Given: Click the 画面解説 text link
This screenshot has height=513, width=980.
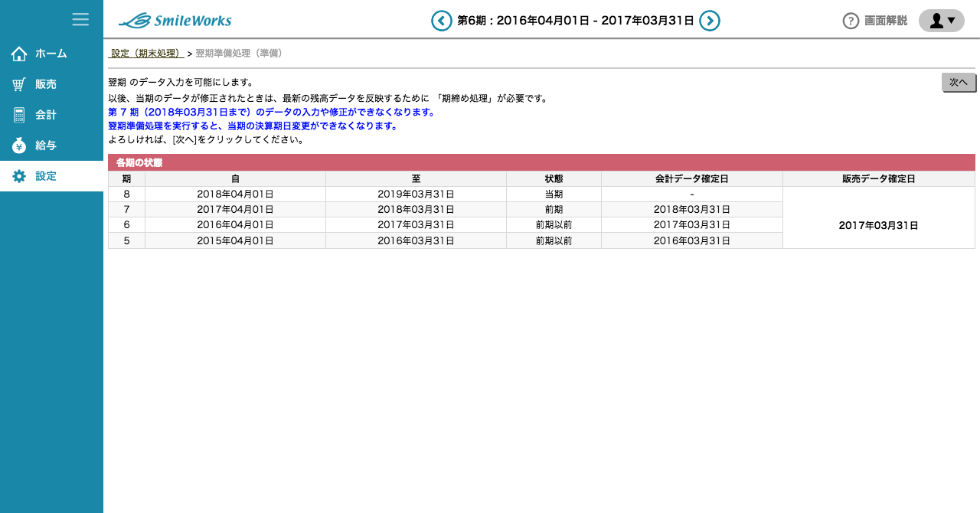Looking at the screenshot, I should pos(886,21).
